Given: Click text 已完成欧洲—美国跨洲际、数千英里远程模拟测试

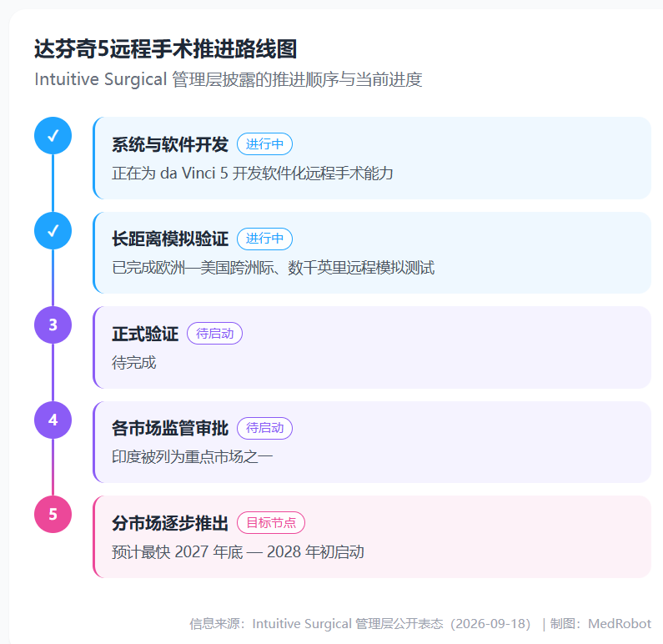Looking at the screenshot, I should (274, 268).
